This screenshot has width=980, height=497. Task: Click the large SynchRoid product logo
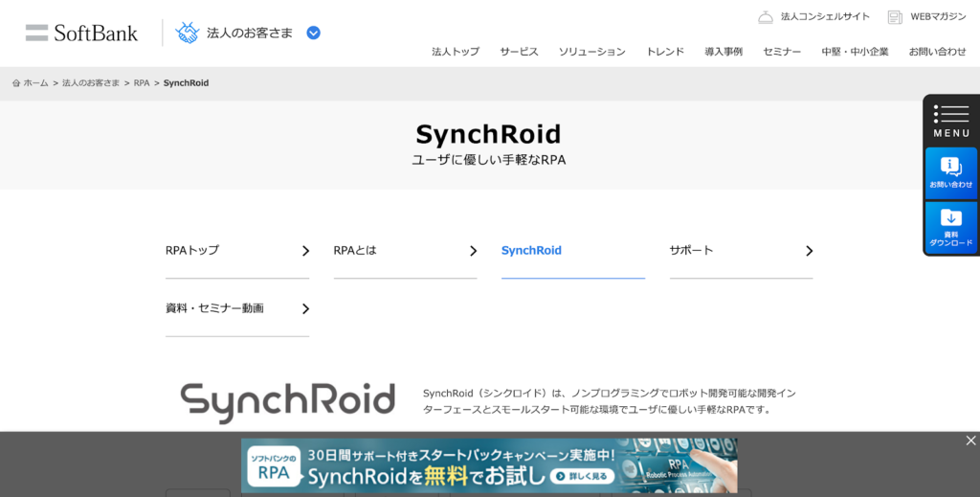click(x=288, y=402)
